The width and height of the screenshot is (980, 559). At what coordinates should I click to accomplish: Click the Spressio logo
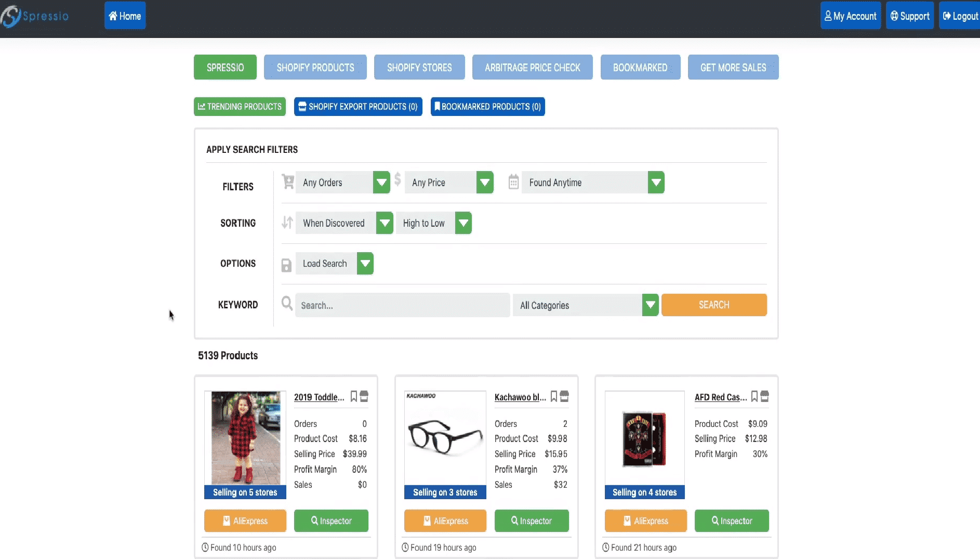(x=35, y=16)
